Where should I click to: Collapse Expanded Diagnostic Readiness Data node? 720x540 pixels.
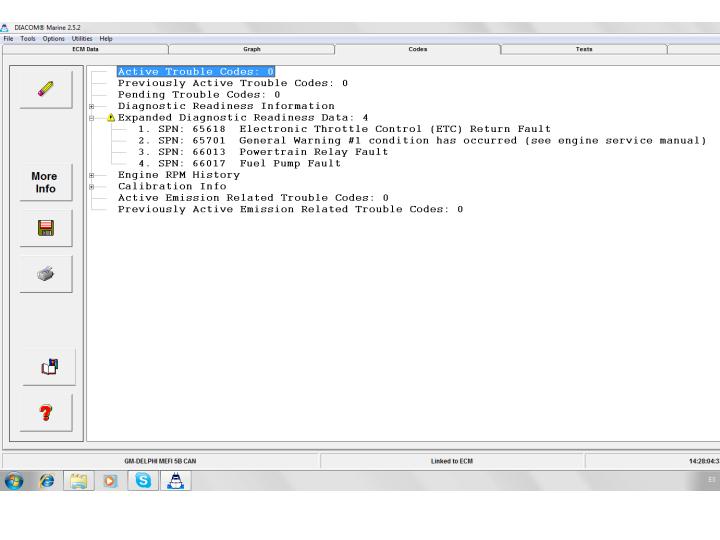92,118
